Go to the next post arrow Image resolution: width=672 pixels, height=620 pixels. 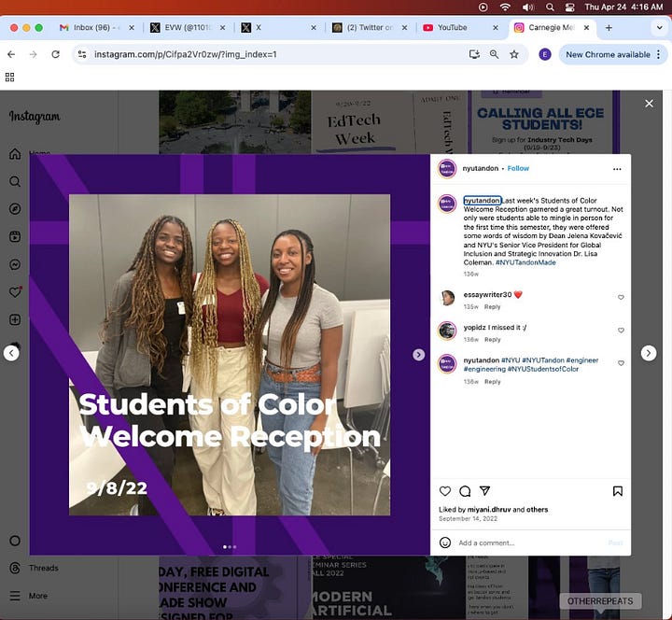pyautogui.click(x=649, y=353)
